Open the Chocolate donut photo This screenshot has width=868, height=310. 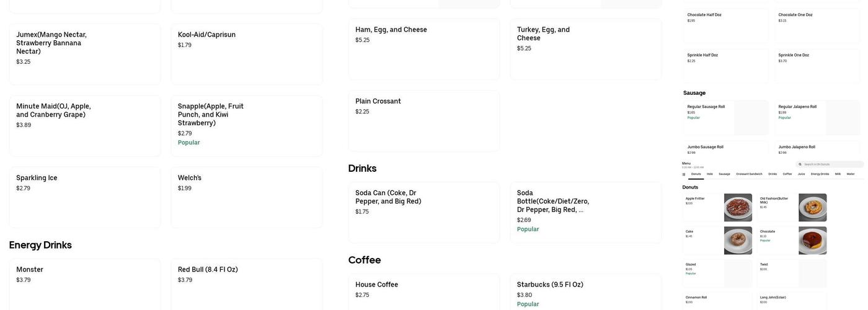point(812,241)
